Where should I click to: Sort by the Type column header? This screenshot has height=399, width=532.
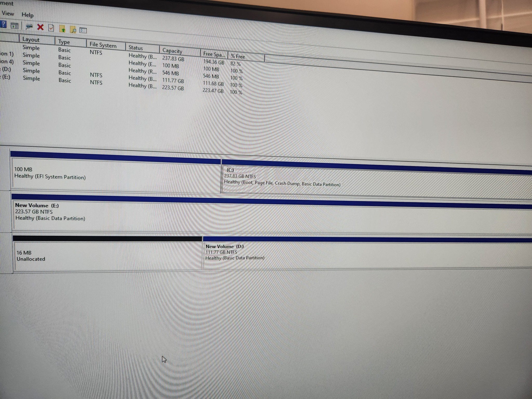coord(71,42)
